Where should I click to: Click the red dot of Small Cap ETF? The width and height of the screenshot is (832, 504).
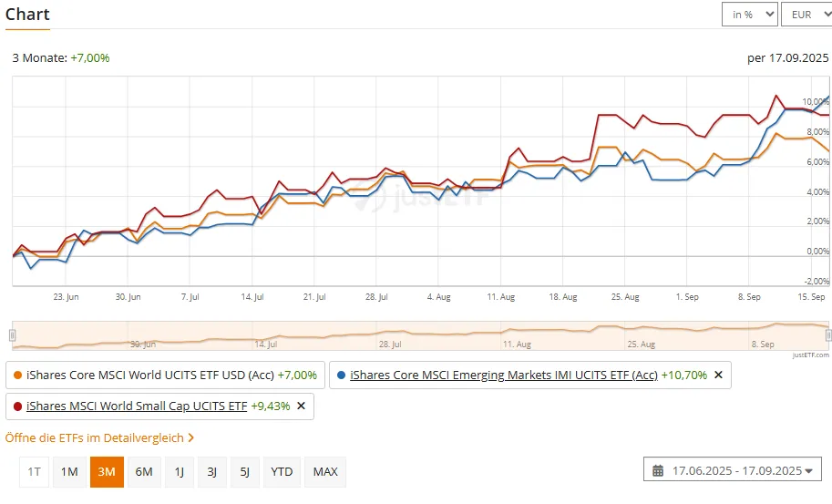point(17,406)
